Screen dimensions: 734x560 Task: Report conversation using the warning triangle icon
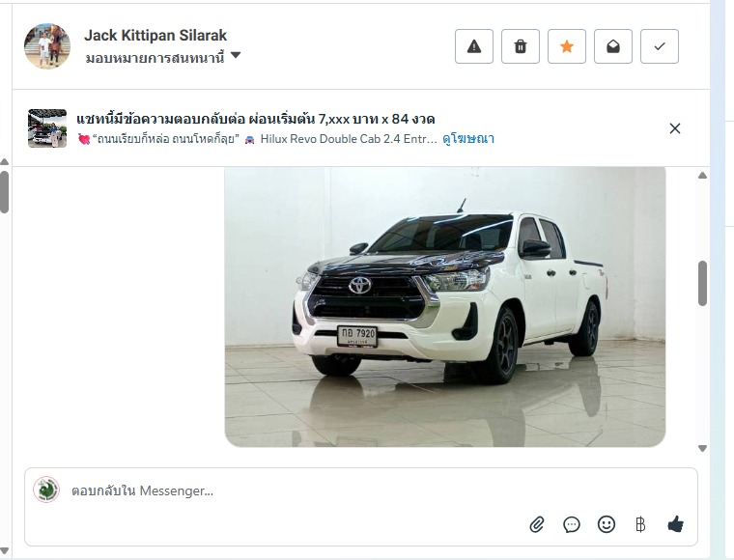(474, 46)
